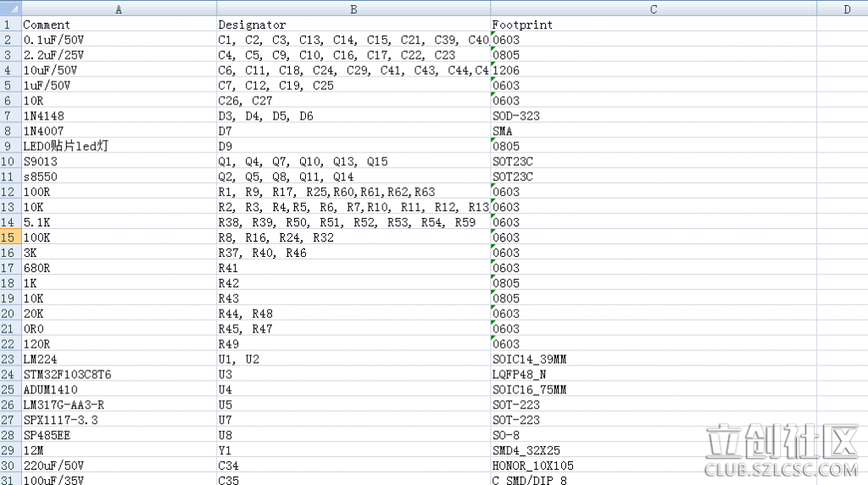Select the ADUM1410 comment cell
Screen dimensions: 868x485
118,389
